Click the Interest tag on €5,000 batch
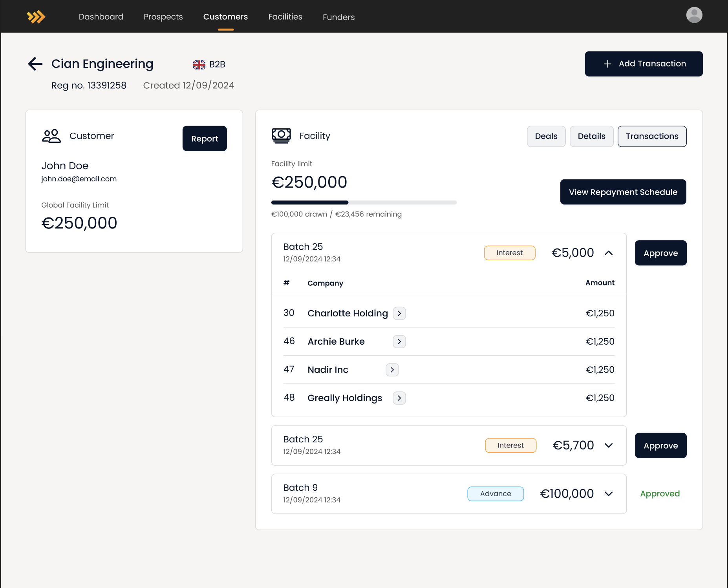The width and height of the screenshot is (728, 588). (x=509, y=253)
